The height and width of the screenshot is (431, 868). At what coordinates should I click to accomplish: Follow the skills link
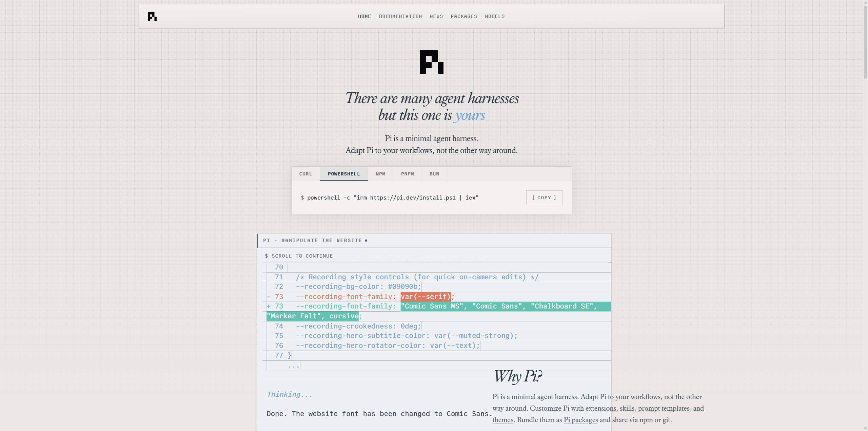[627, 409]
